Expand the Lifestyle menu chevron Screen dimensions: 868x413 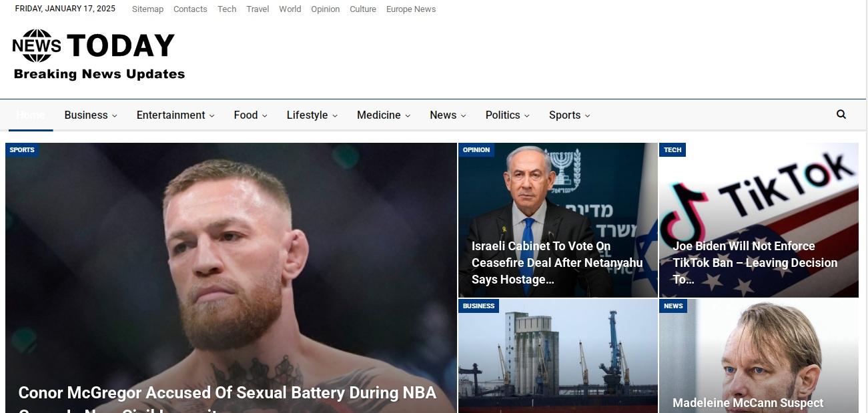[x=335, y=115]
